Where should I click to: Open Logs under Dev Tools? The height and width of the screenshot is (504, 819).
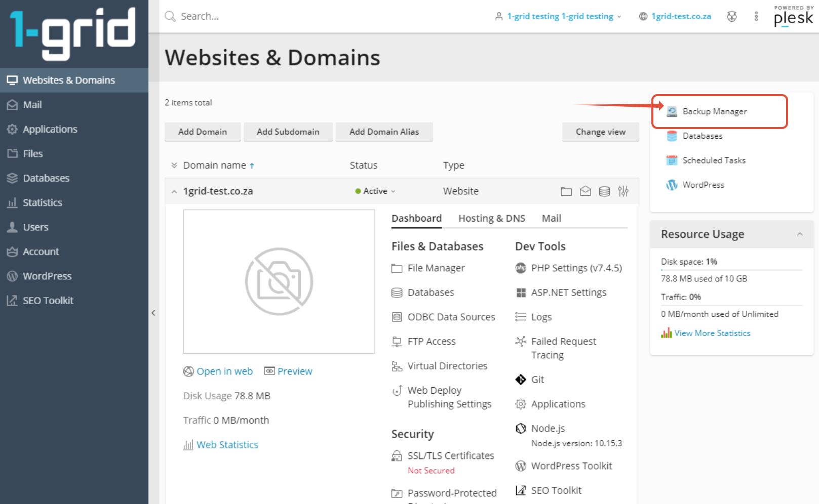click(x=533, y=317)
